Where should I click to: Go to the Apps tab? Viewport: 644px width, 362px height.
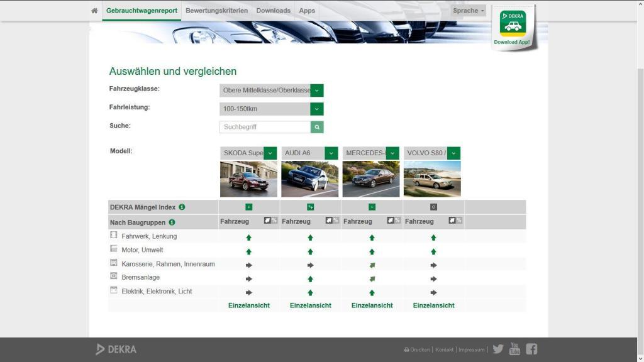(307, 11)
